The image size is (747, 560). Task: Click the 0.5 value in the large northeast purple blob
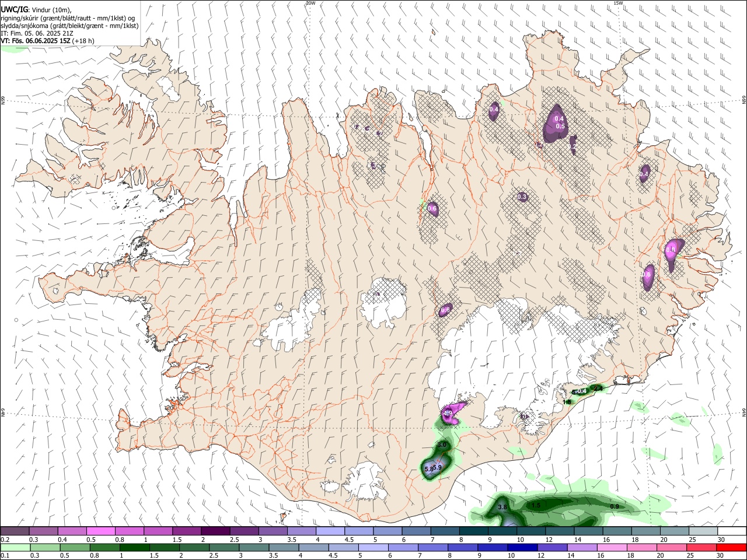[x=560, y=127]
